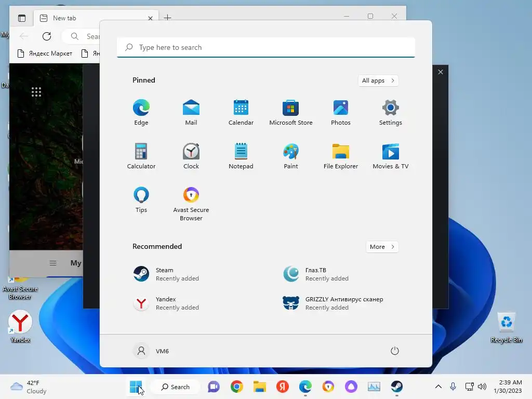
Task: Switch to Steam on the taskbar
Action: coord(396,387)
